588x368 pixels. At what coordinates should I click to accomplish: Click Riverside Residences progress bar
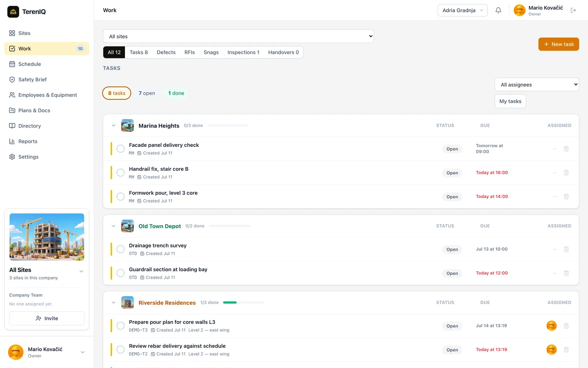(244, 302)
